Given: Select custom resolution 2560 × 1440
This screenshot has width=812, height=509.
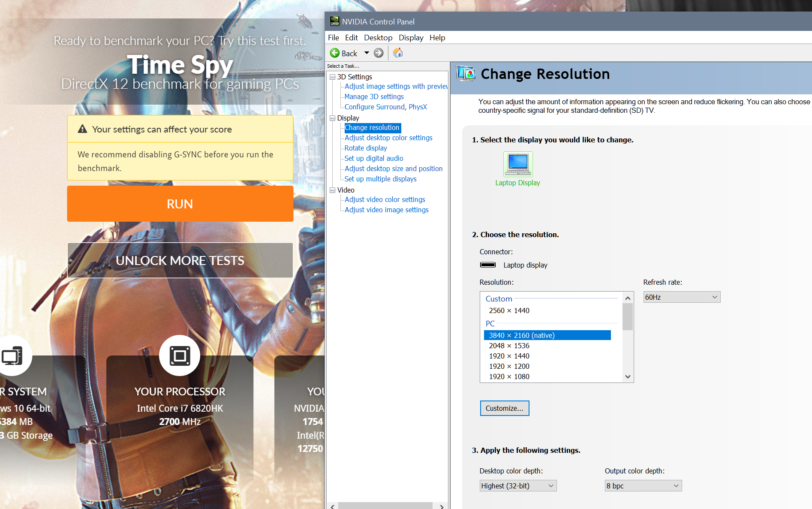Looking at the screenshot, I should click(x=509, y=310).
